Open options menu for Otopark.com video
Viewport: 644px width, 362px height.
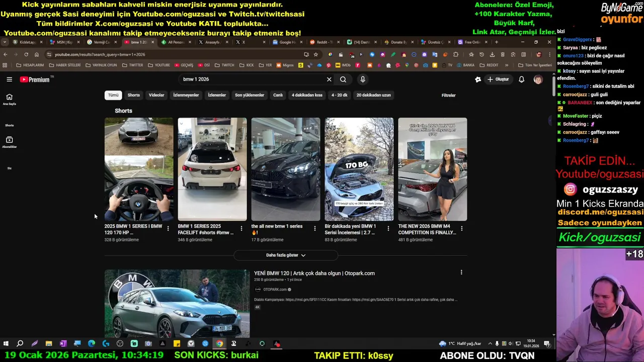tap(461, 273)
